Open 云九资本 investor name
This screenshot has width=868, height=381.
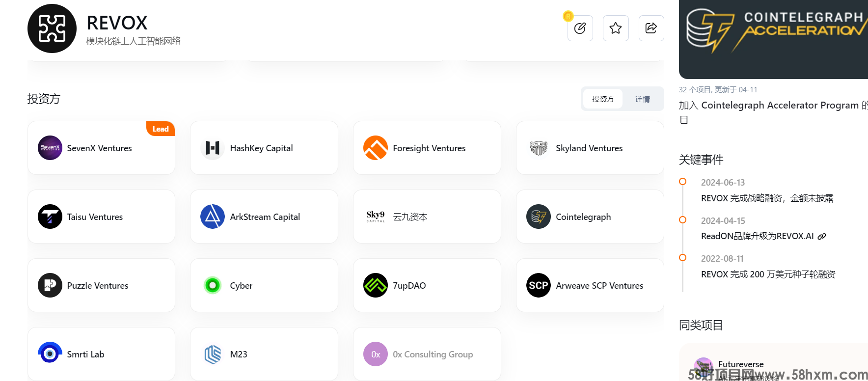click(410, 217)
